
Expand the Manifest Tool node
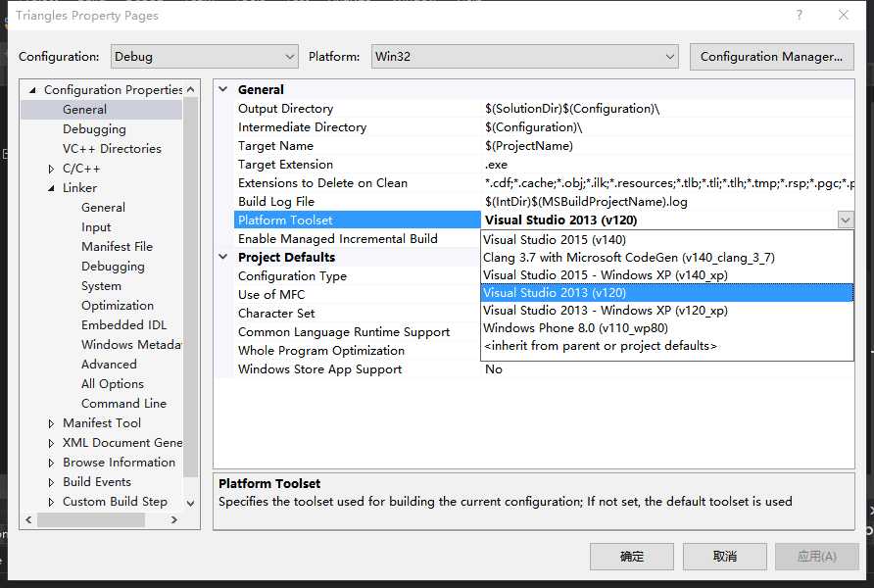click(x=51, y=423)
